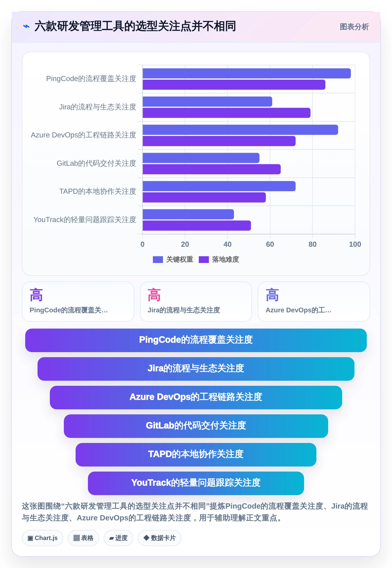
Task: Click the 数据卡片 tag chip
Action: coord(160,538)
